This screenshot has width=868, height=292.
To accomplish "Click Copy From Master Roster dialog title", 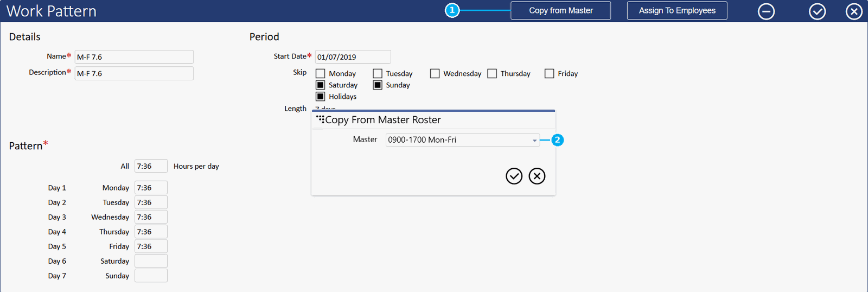I will pos(383,120).
